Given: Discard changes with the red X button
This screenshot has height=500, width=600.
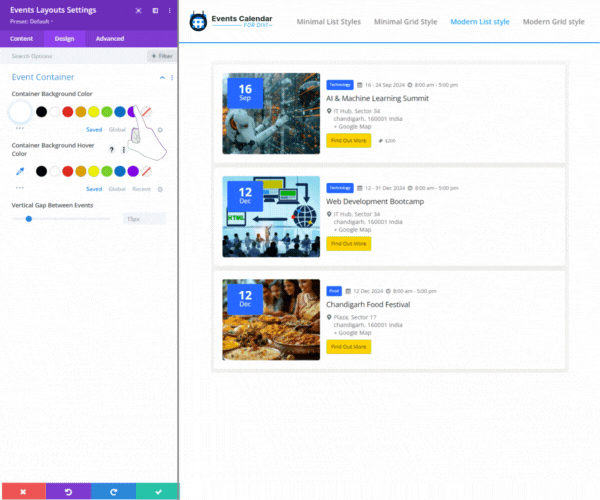Looking at the screenshot, I should click(22, 491).
